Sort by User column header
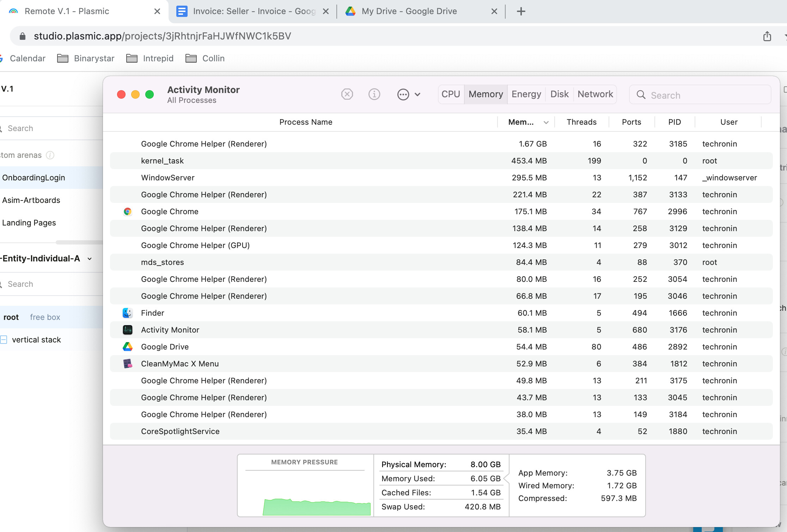Image resolution: width=787 pixels, height=532 pixels. click(x=728, y=122)
